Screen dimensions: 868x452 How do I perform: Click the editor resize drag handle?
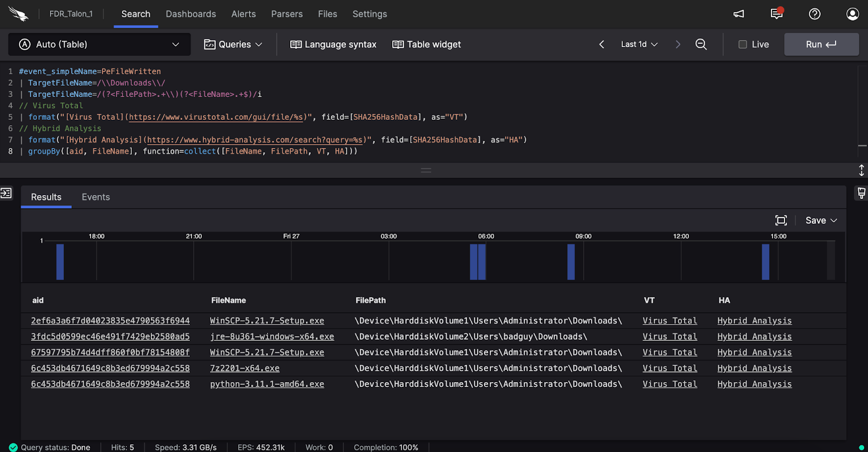tap(426, 170)
